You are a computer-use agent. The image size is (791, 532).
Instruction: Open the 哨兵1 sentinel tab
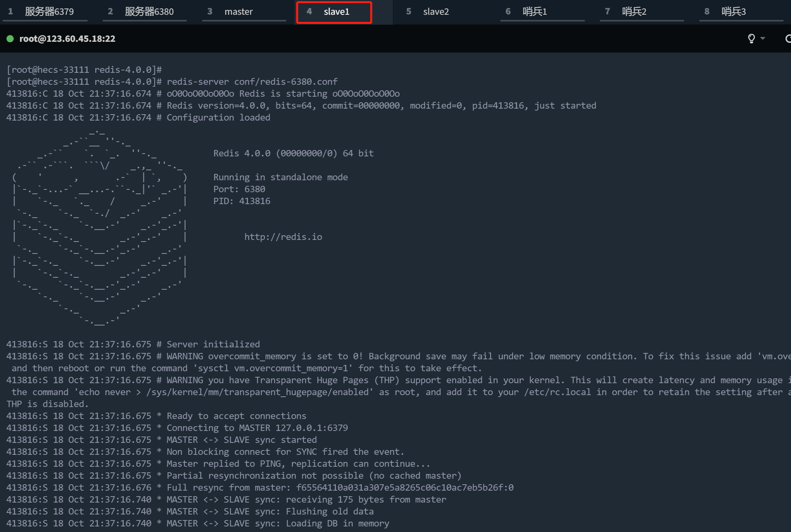click(534, 12)
